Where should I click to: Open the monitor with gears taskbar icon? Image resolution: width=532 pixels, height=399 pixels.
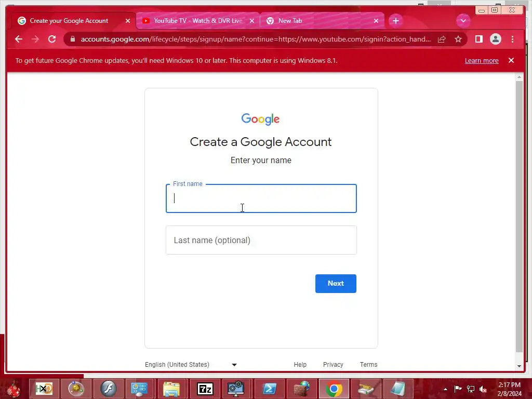tap(236, 389)
